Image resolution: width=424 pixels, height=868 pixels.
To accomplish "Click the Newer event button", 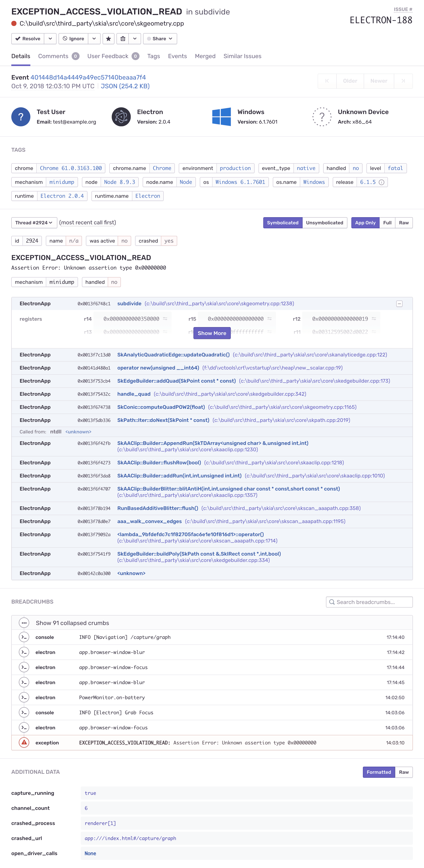I will 379,81.
